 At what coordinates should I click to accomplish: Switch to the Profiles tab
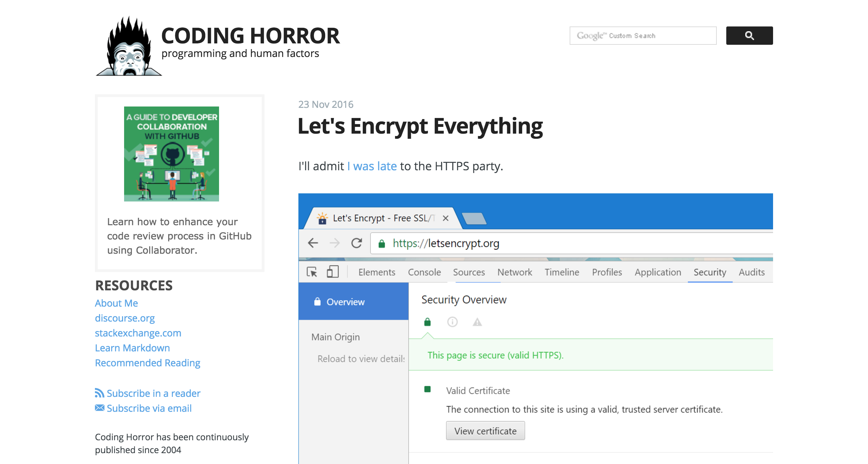point(607,272)
